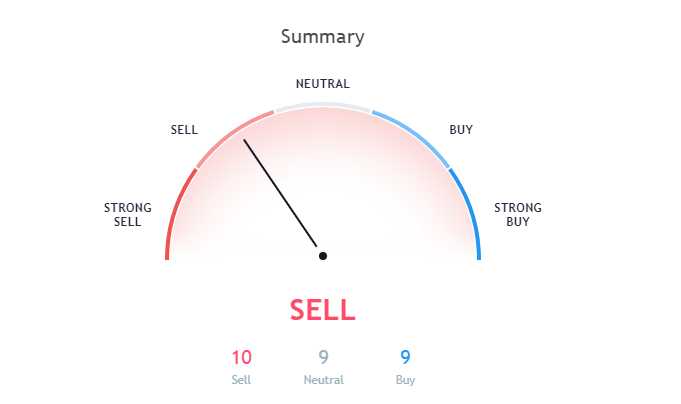
Task: Select the STRONG SELL label
Action: point(128,215)
